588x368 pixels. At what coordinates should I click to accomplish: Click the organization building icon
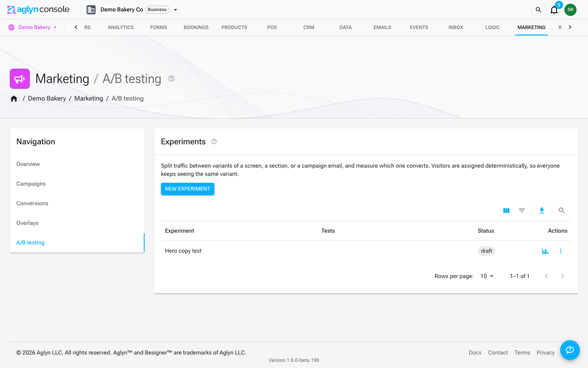tap(91, 10)
